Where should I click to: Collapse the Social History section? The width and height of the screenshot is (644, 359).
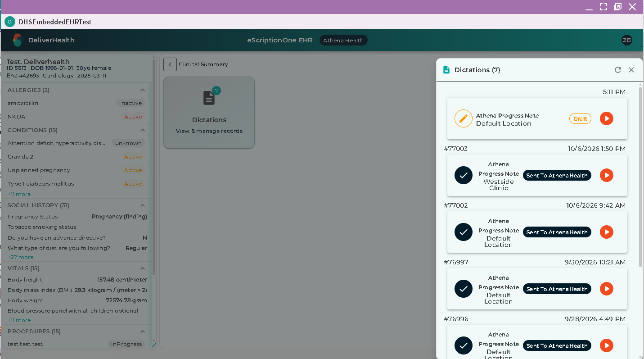(x=143, y=205)
